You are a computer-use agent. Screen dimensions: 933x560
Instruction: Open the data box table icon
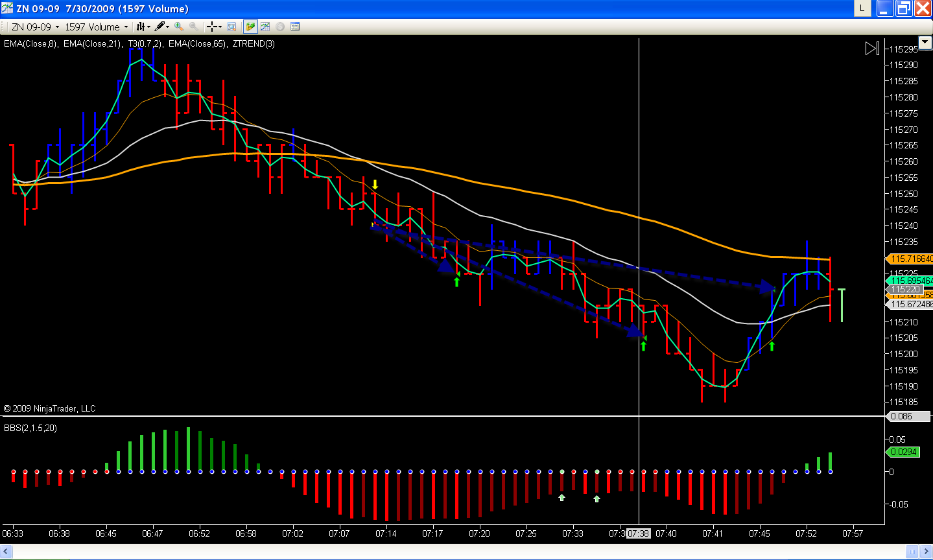[295, 27]
